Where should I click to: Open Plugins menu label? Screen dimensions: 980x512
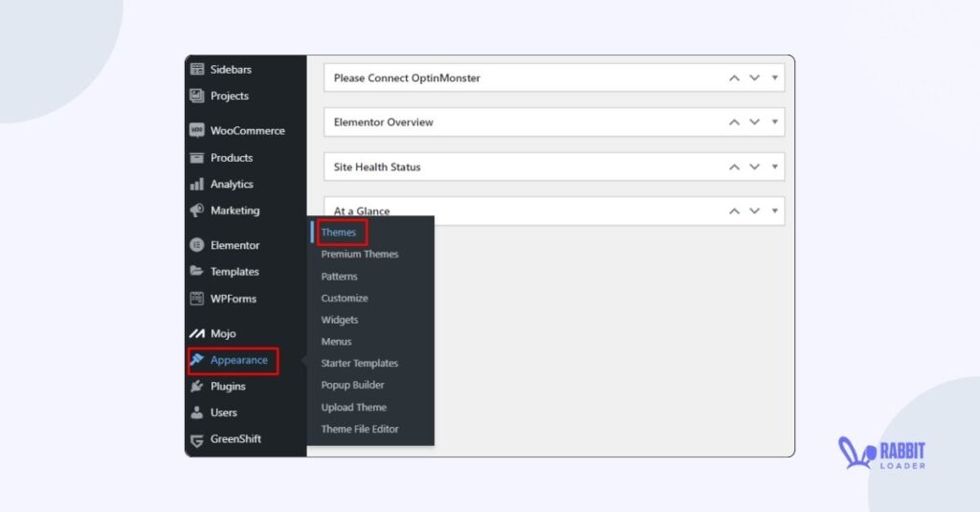228,386
